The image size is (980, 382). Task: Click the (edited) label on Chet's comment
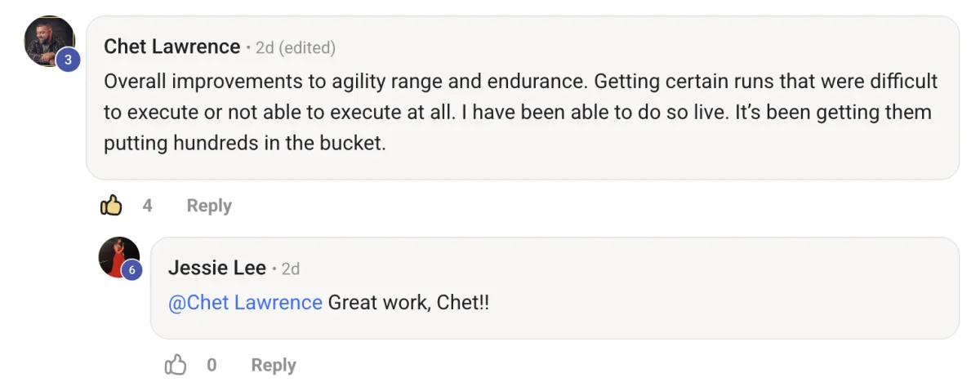click(x=307, y=47)
